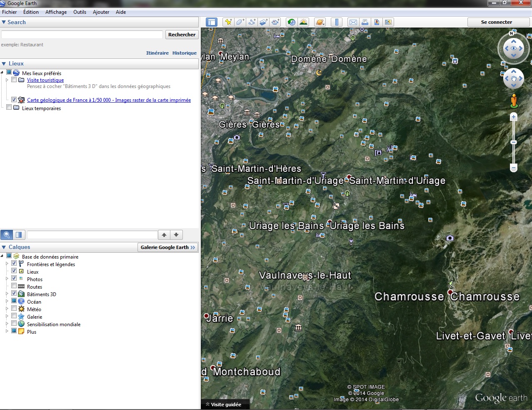Click the orange Street View pegman

(514, 101)
